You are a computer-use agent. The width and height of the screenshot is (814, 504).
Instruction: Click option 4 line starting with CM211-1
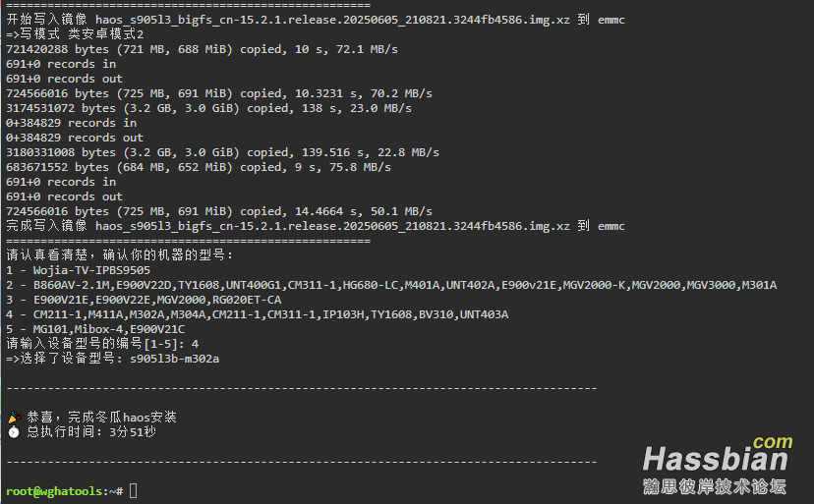tap(258, 314)
